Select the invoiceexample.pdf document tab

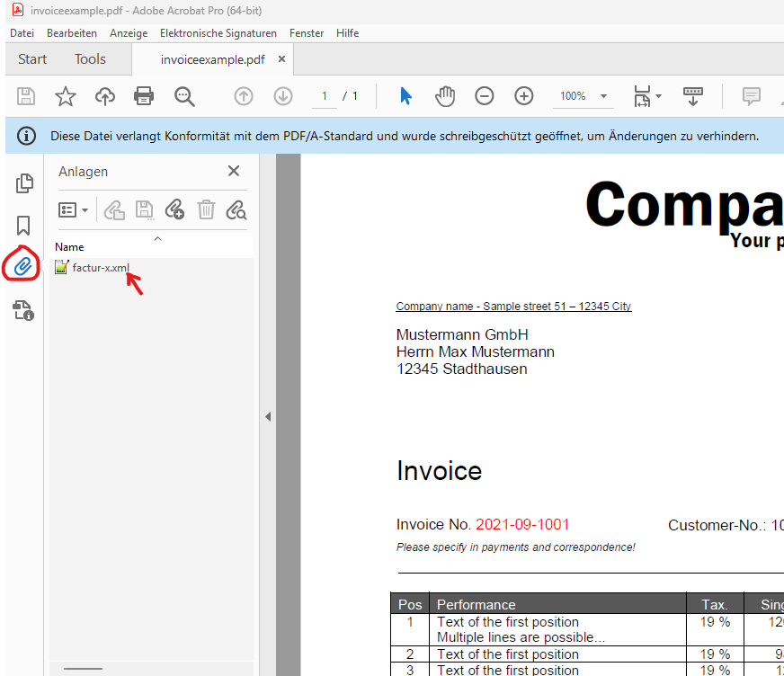212,59
